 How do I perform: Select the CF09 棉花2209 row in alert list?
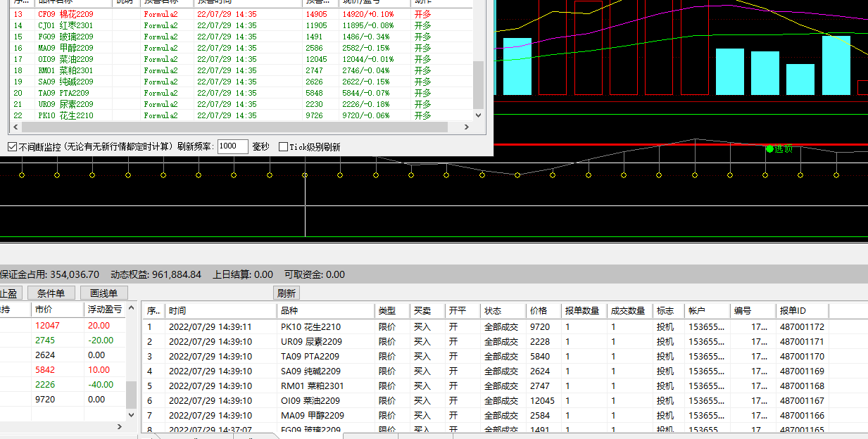(x=241, y=14)
